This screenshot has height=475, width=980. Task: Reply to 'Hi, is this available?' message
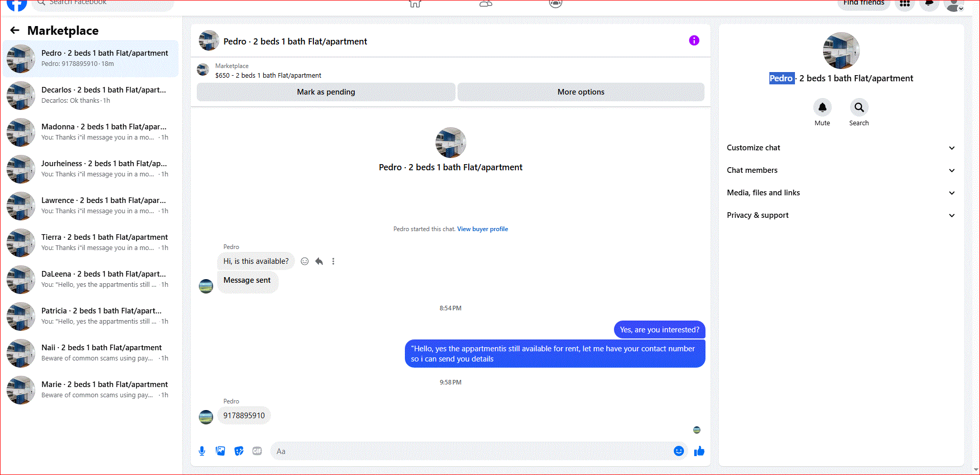319,261
